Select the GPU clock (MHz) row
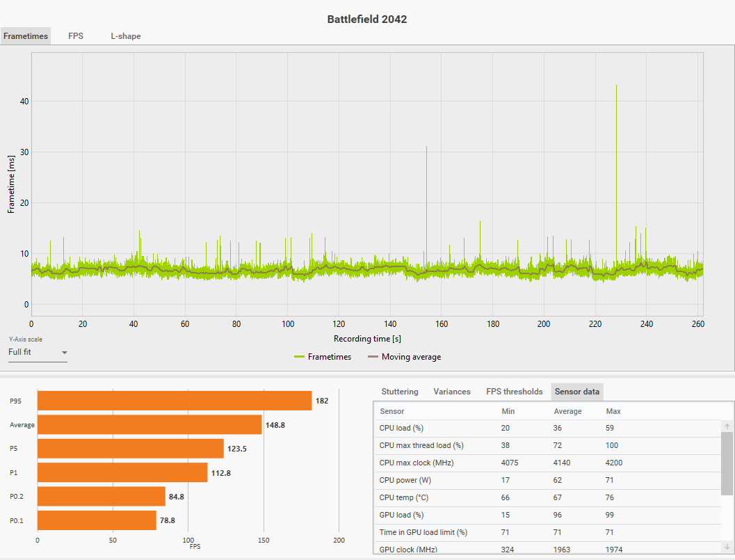This screenshot has width=735, height=560. 547,548
